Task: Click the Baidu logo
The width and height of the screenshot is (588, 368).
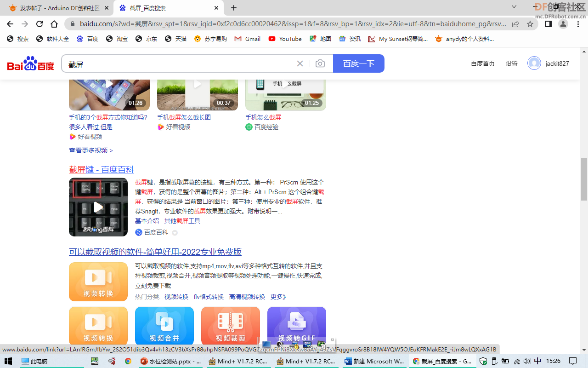Action: (x=31, y=63)
